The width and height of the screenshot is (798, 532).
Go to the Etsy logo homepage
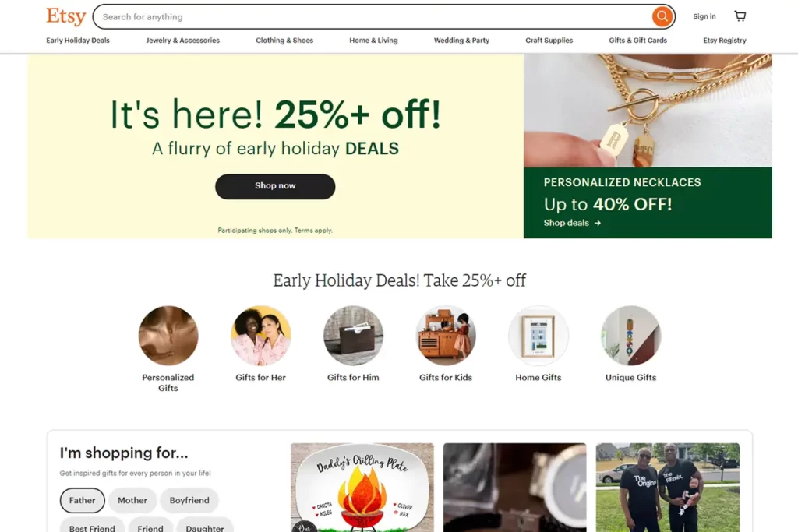(x=66, y=17)
